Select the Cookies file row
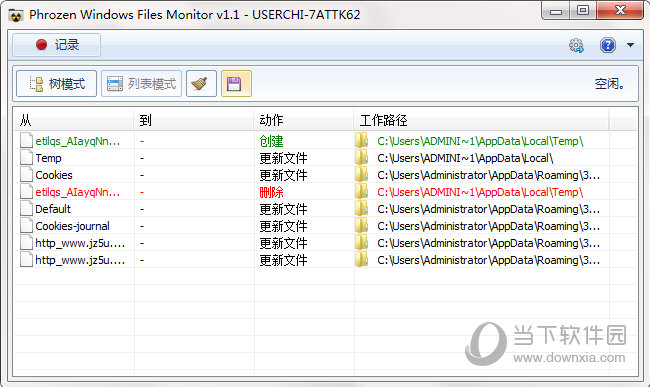This screenshot has height=387, width=650. [325, 175]
